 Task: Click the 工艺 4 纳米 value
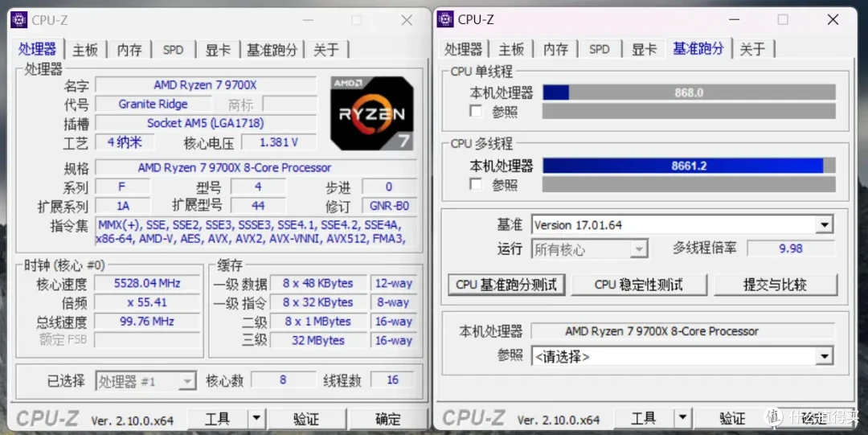pos(125,142)
